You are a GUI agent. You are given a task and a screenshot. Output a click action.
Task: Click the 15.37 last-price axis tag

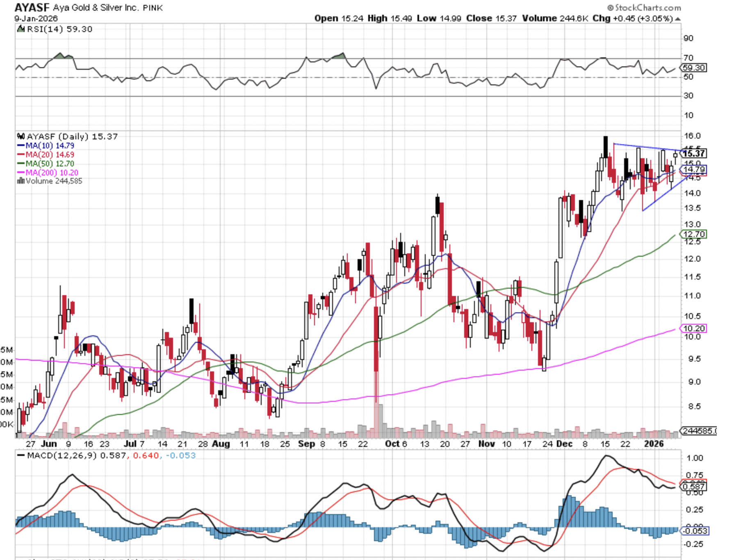point(694,154)
